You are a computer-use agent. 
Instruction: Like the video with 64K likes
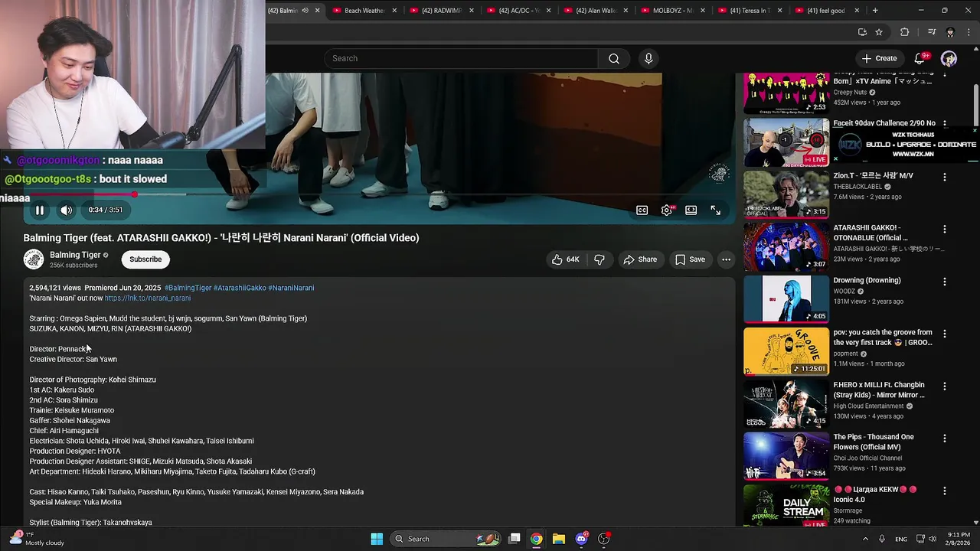pyautogui.click(x=566, y=259)
